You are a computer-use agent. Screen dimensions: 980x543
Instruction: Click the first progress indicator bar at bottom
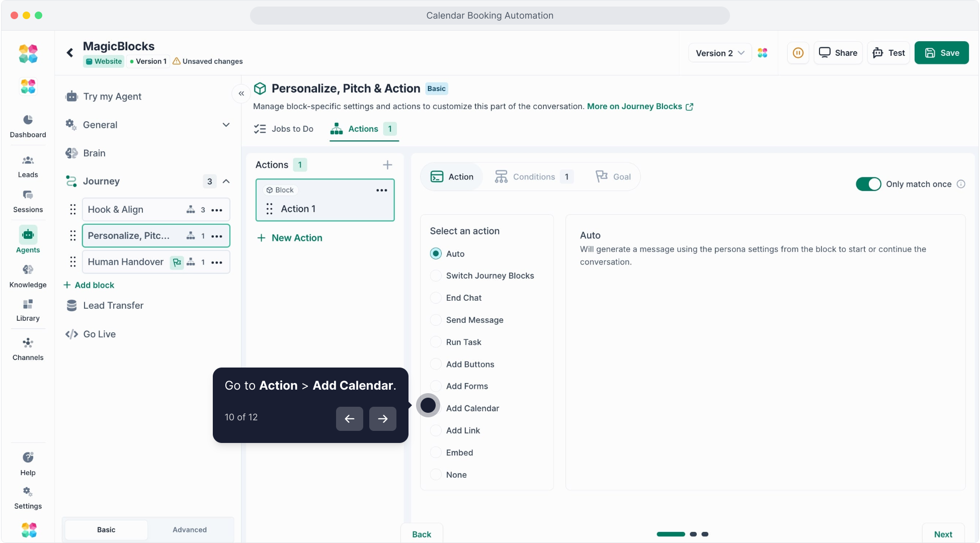coord(671,534)
